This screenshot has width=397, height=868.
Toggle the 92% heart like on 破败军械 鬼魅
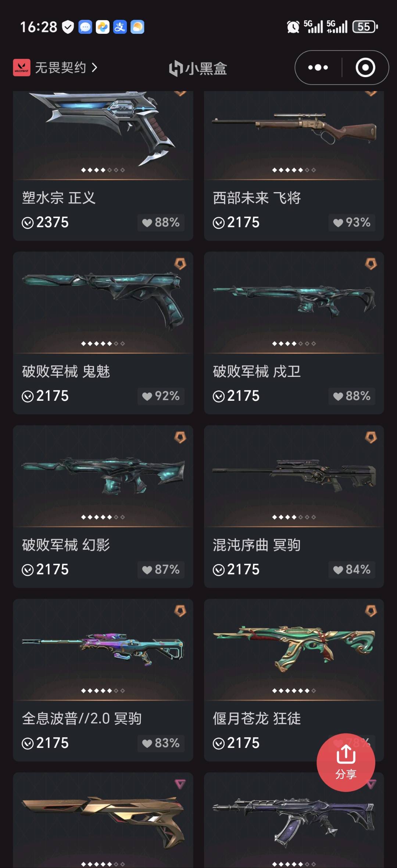click(x=161, y=396)
